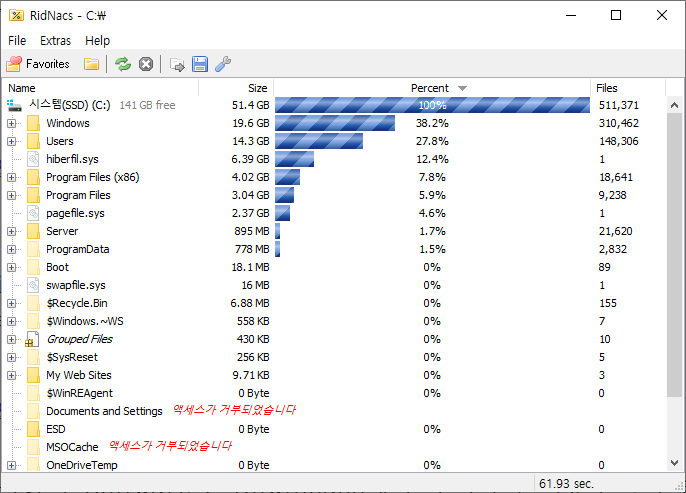This screenshot has height=493, width=686.
Task: Expand the Windows folder node
Action: point(11,123)
